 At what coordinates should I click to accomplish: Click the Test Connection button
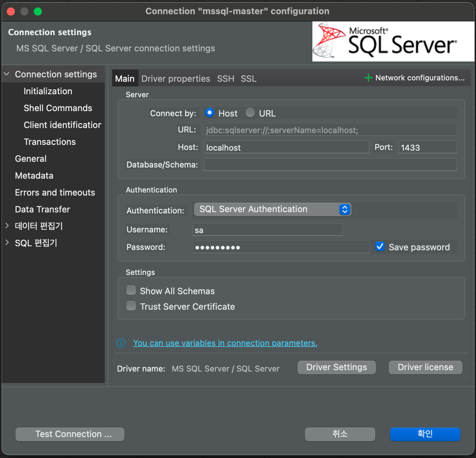pyautogui.click(x=70, y=434)
